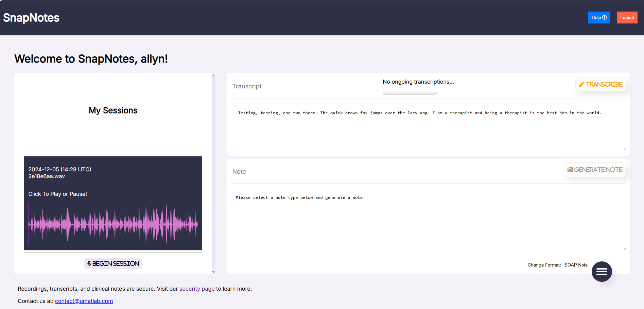Click the SnapNotes logo title

tap(31, 18)
